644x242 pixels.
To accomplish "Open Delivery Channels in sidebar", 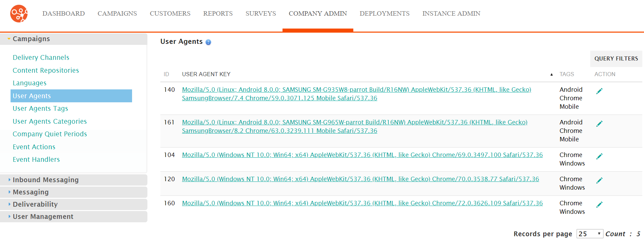I will coord(41,57).
